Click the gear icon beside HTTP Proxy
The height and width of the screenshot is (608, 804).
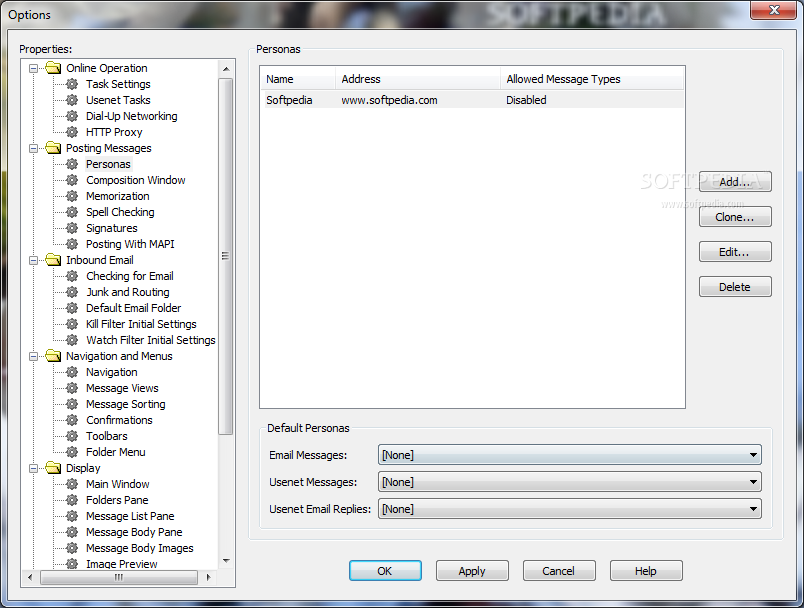(x=72, y=132)
